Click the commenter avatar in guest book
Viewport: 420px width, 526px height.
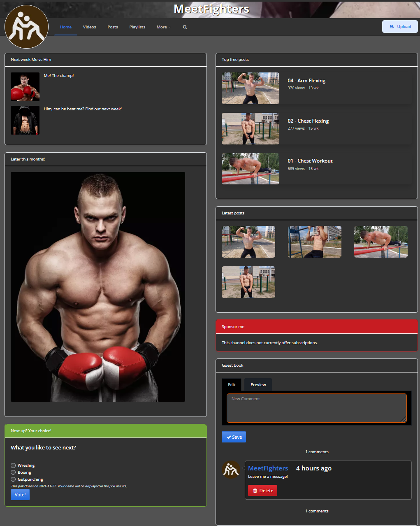tap(231, 470)
